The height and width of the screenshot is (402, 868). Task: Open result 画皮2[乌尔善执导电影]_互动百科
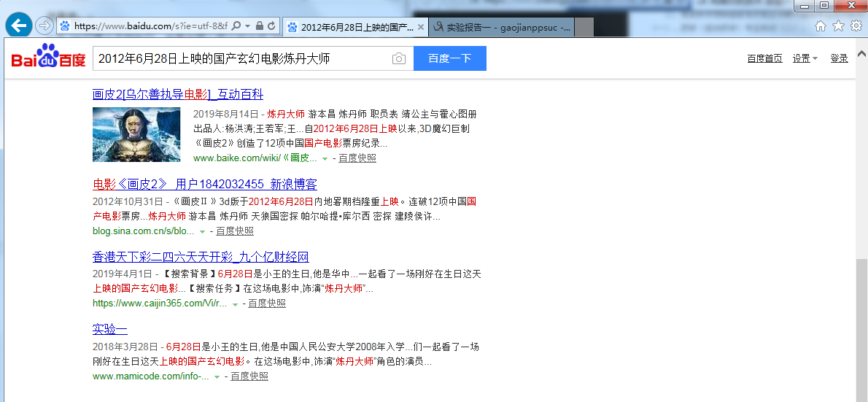tap(178, 94)
